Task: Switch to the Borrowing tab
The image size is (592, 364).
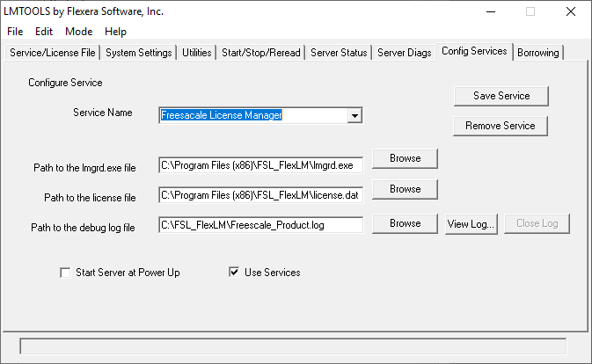Action: pyautogui.click(x=538, y=53)
